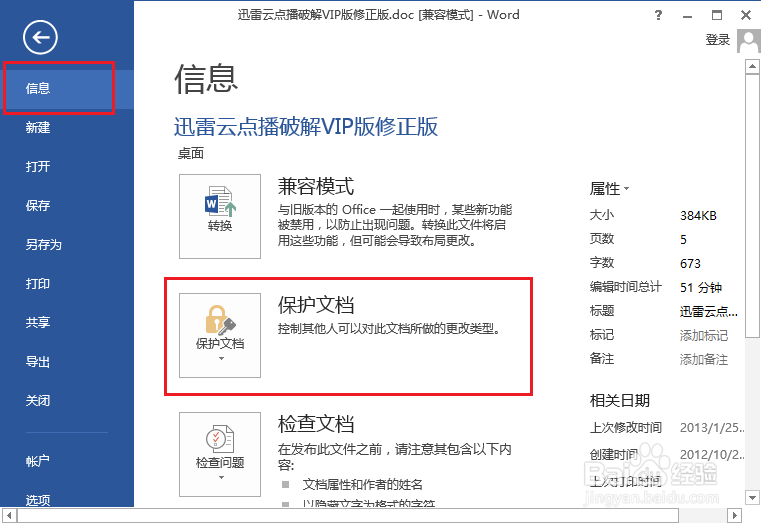
Task: Select the 共享 (Share) menu item
Action: click(x=67, y=322)
